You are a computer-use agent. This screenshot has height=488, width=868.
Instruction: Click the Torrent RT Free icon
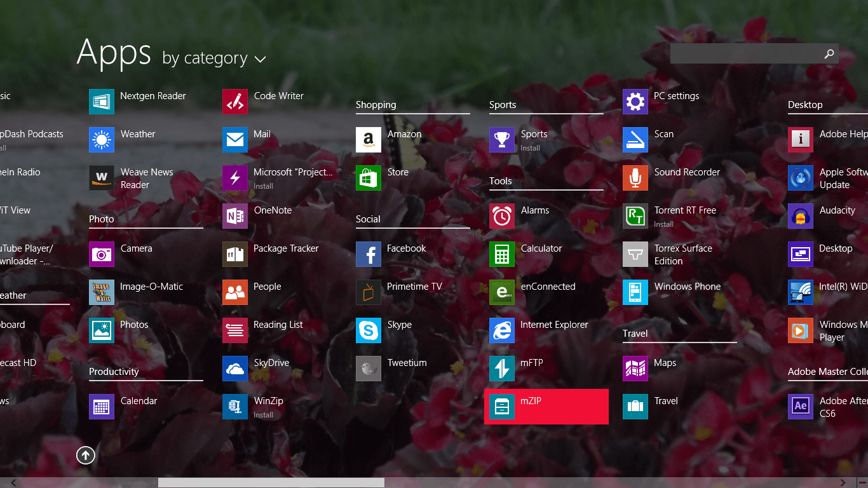635,216
